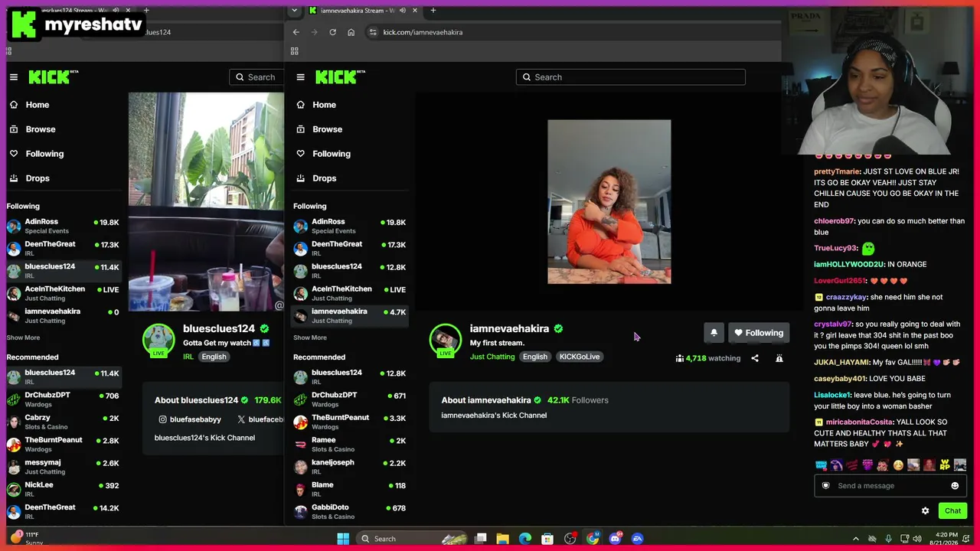The height and width of the screenshot is (551, 980).
Task: Click the KICKGoLive tag
Action: point(580,357)
